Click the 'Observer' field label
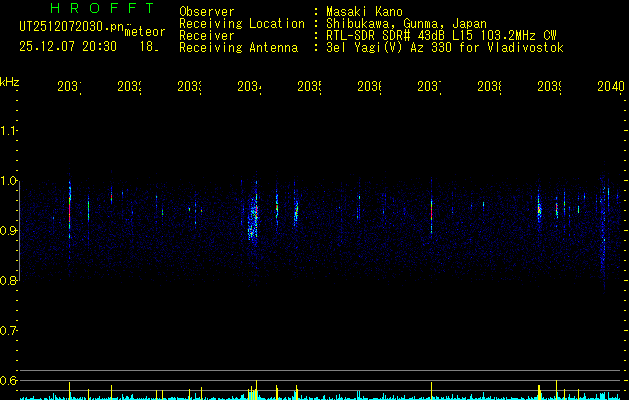This screenshot has height=400, width=629. coord(207,12)
